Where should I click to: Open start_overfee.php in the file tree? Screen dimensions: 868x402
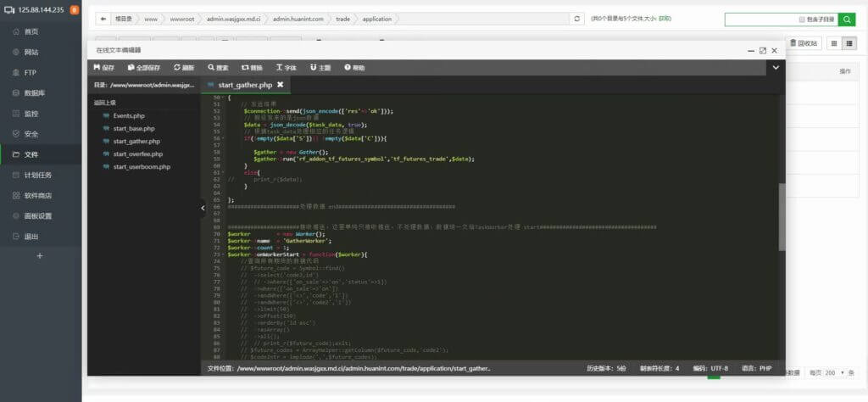click(x=137, y=154)
